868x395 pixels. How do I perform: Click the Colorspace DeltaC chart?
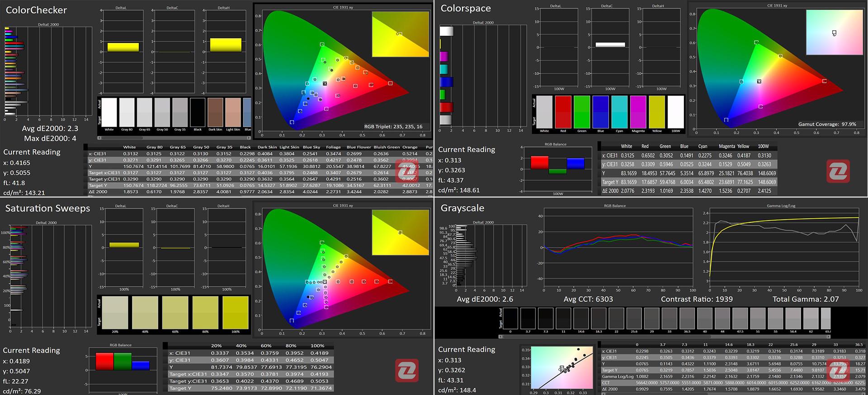[x=610, y=47]
